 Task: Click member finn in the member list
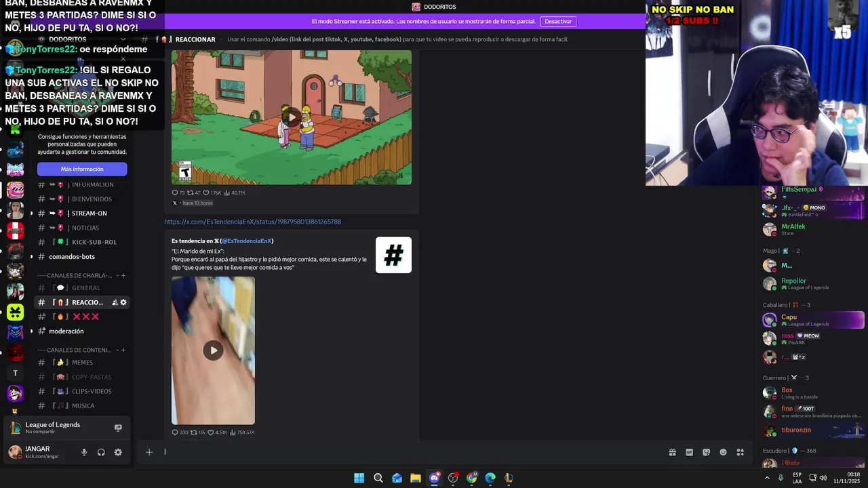813,411
